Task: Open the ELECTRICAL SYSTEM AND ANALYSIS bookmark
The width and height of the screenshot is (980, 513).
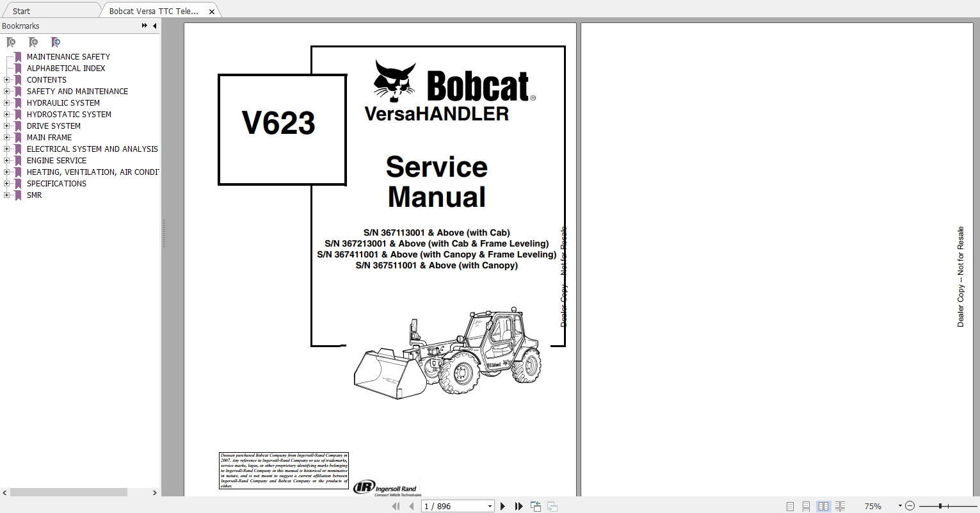Action: [x=92, y=149]
